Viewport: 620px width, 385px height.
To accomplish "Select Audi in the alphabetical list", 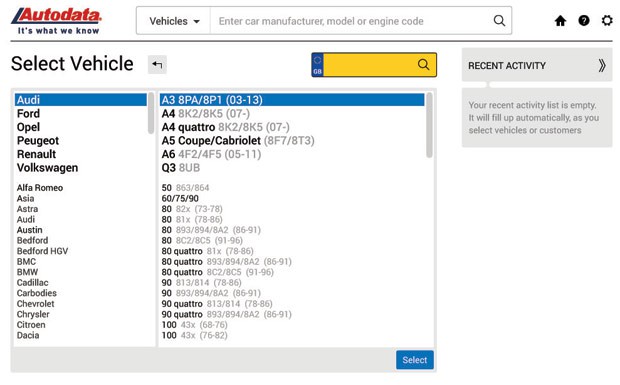I will click(x=26, y=219).
